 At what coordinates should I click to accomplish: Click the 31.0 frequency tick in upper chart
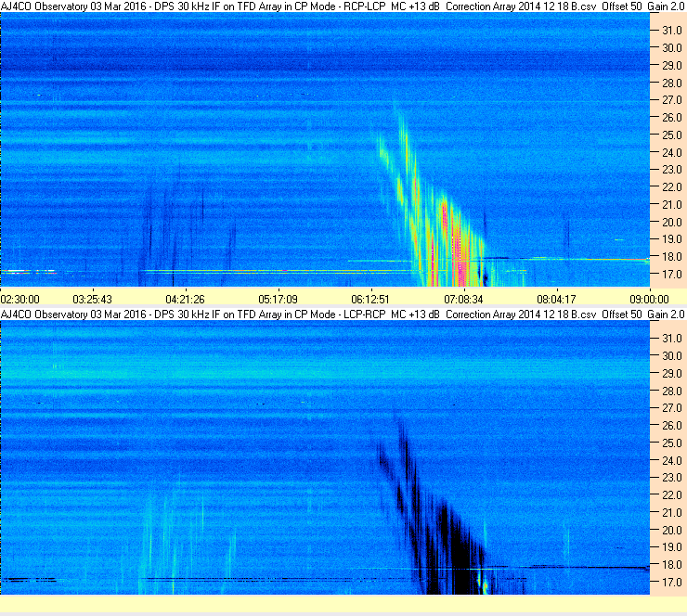click(x=672, y=31)
